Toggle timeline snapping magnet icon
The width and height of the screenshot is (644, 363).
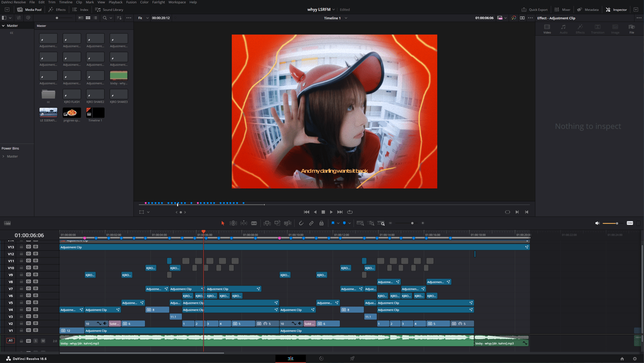click(301, 223)
